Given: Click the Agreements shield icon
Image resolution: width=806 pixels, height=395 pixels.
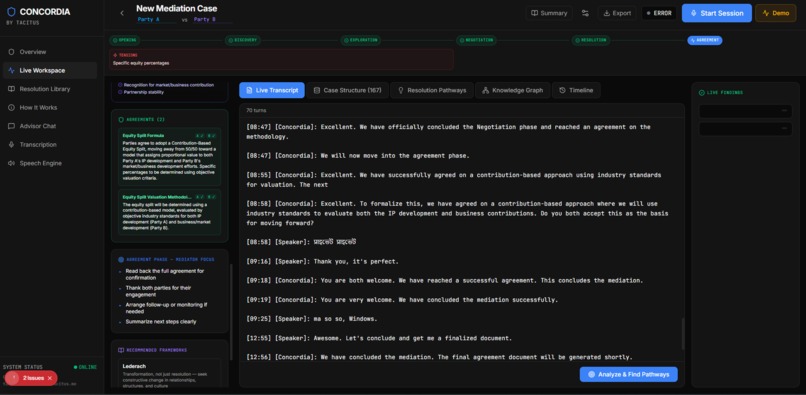Looking at the screenshot, I should pyautogui.click(x=121, y=119).
